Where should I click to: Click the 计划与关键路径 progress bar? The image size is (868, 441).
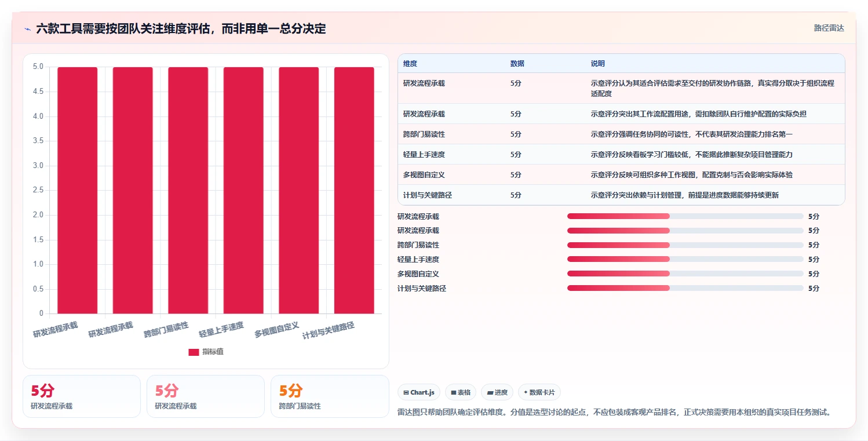click(x=685, y=288)
